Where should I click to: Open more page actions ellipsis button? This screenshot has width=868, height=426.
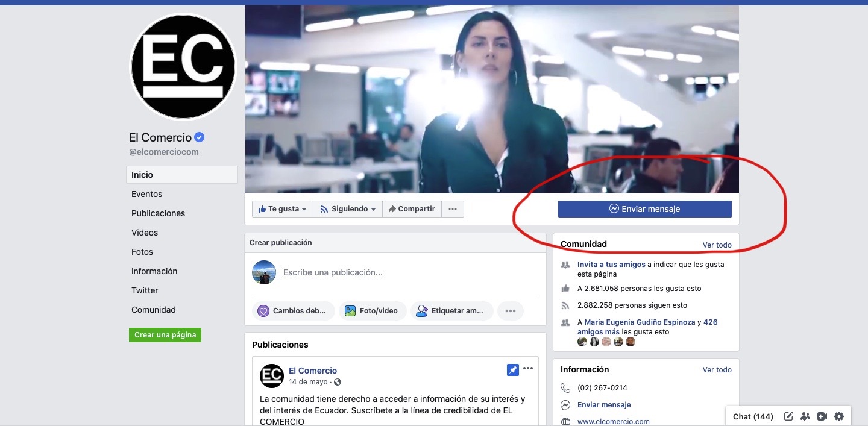point(453,209)
